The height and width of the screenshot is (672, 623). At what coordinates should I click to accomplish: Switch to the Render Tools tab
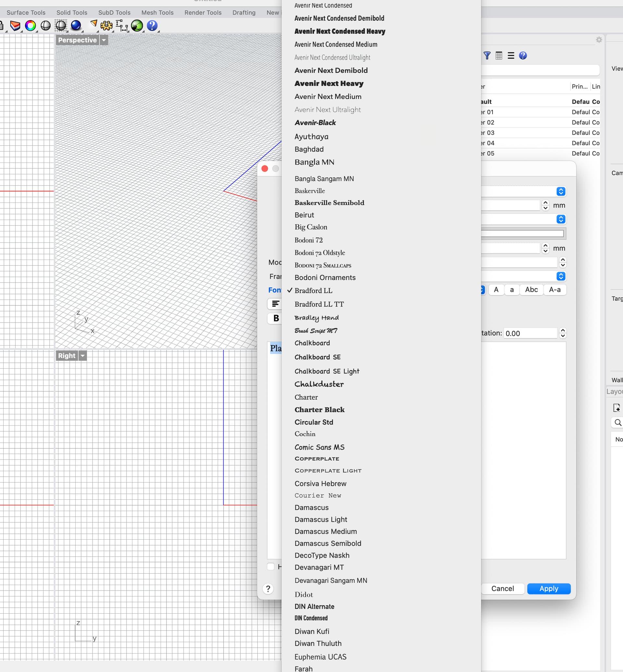(203, 12)
